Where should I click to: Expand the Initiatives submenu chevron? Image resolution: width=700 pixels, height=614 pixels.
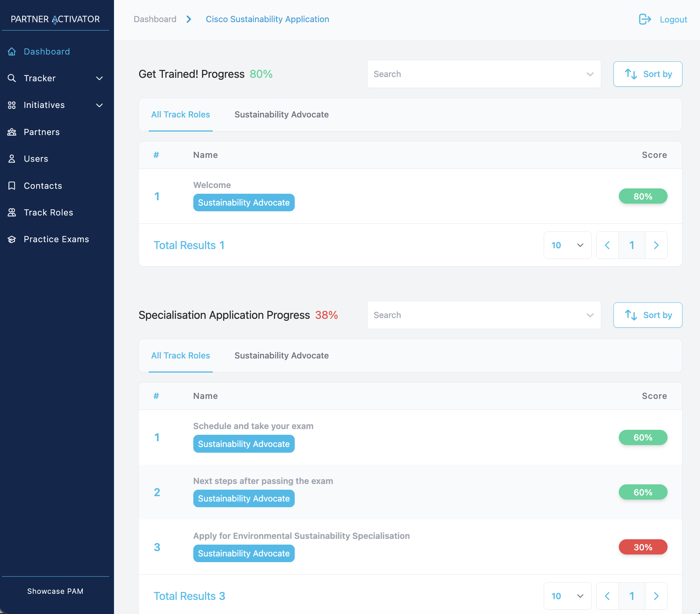pyautogui.click(x=100, y=105)
